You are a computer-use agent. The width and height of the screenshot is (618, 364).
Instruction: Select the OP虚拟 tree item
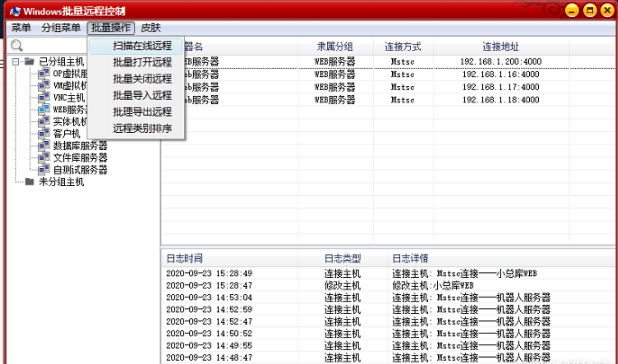click(70, 73)
